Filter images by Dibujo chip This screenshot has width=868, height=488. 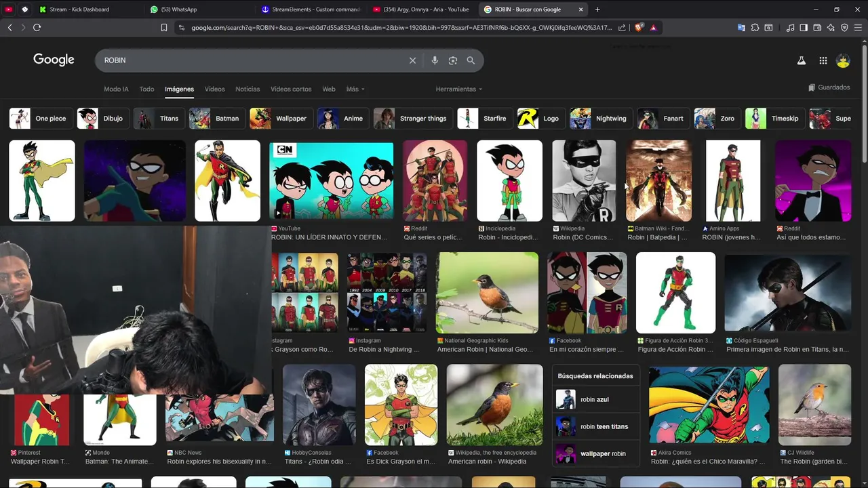pyautogui.click(x=102, y=119)
